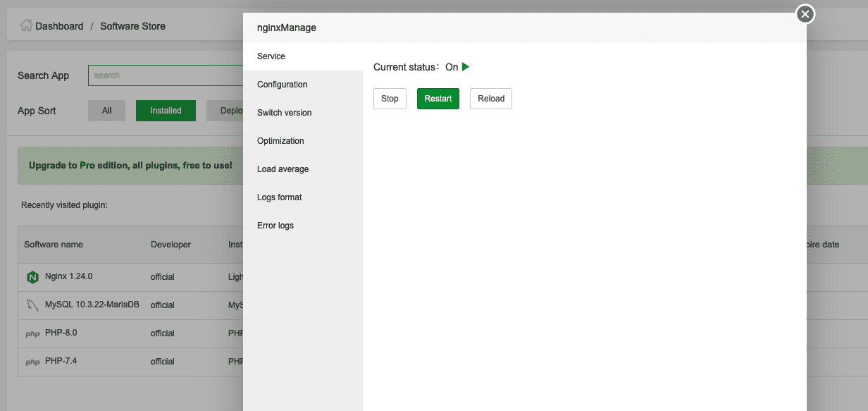Open the Configuration tab
868x411 pixels.
(282, 85)
